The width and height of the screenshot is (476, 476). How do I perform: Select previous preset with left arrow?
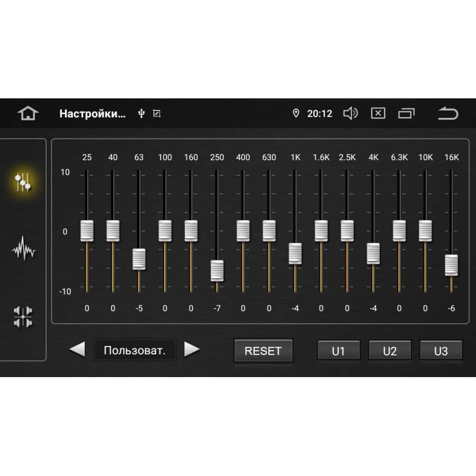77,350
